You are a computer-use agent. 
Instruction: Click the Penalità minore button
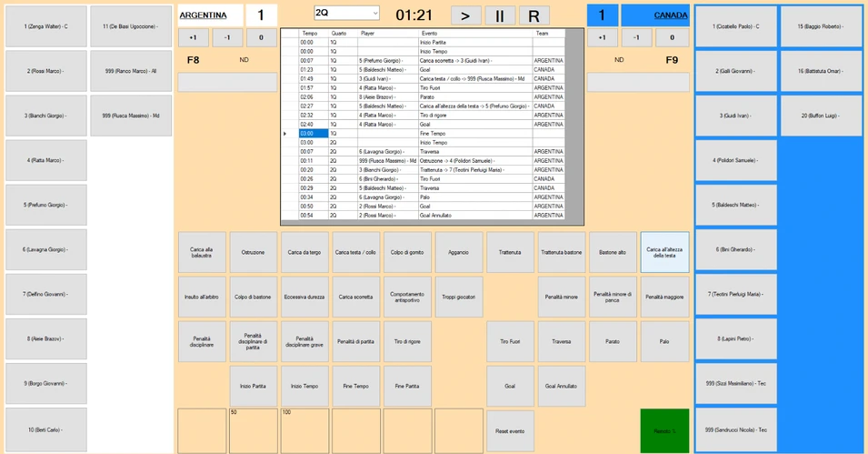tap(562, 298)
